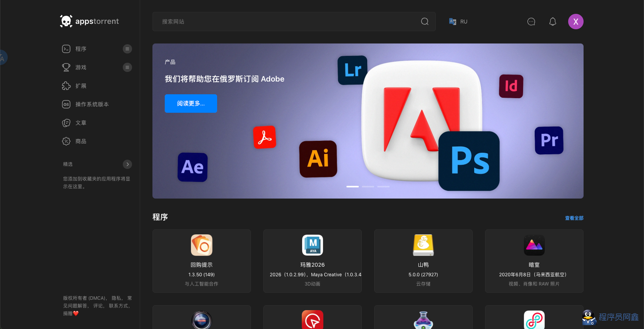Click the discount badge icon beside 商品

click(x=66, y=141)
